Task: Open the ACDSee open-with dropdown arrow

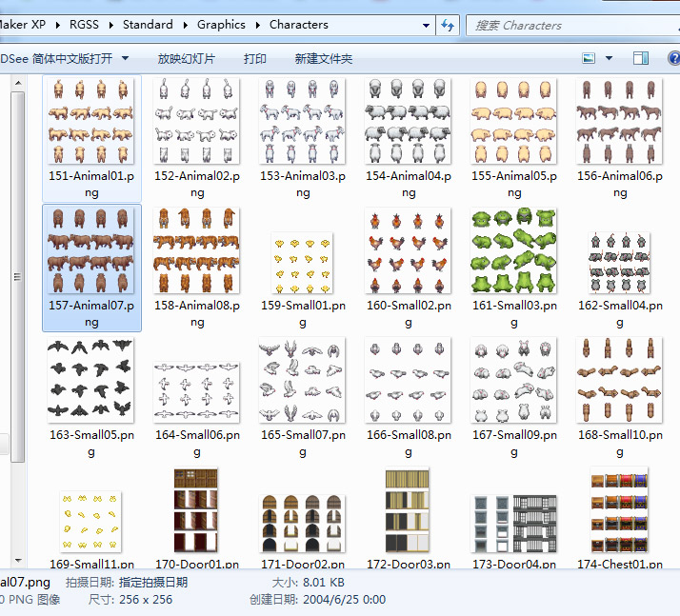Action: (125, 58)
